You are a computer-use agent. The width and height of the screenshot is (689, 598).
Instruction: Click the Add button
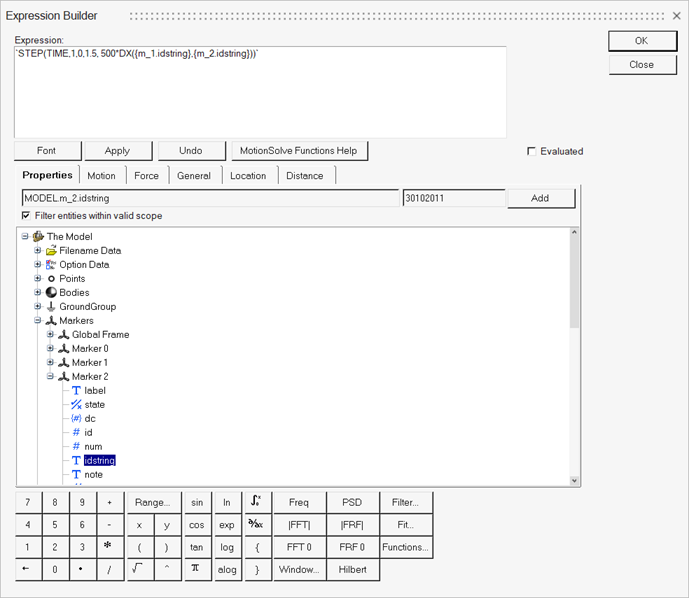click(540, 198)
